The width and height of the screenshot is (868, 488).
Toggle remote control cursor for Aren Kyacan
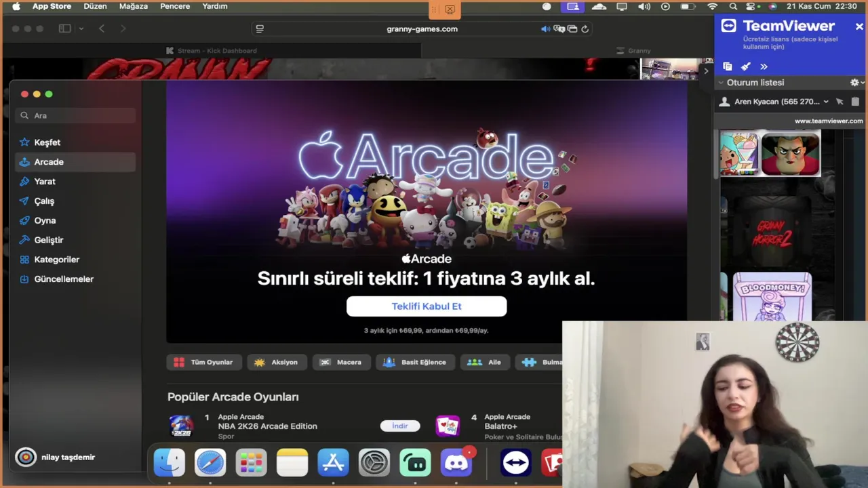[840, 102]
